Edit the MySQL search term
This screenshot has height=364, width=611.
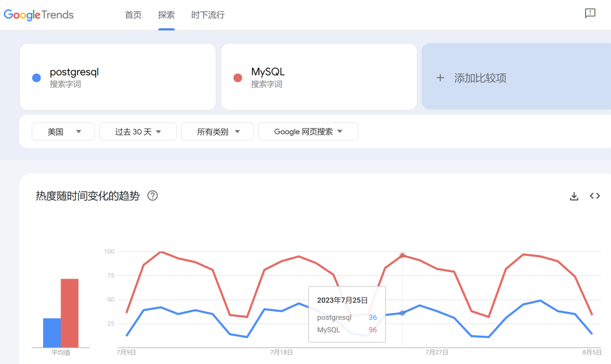point(319,77)
